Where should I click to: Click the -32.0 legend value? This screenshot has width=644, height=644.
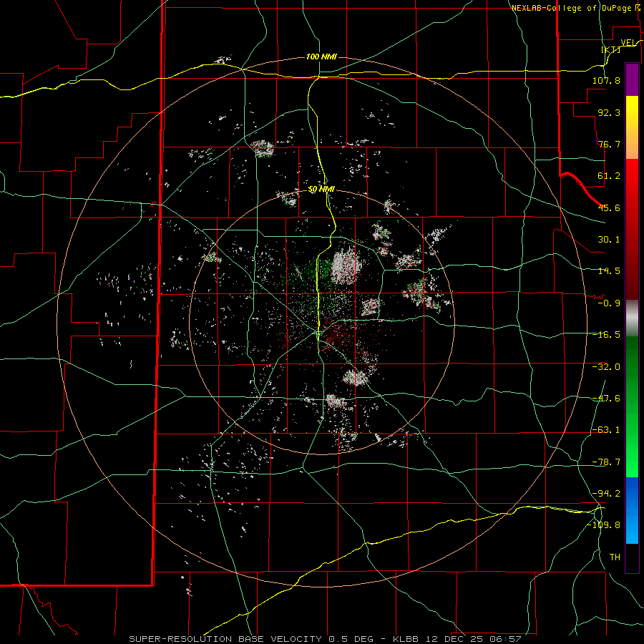coord(606,367)
